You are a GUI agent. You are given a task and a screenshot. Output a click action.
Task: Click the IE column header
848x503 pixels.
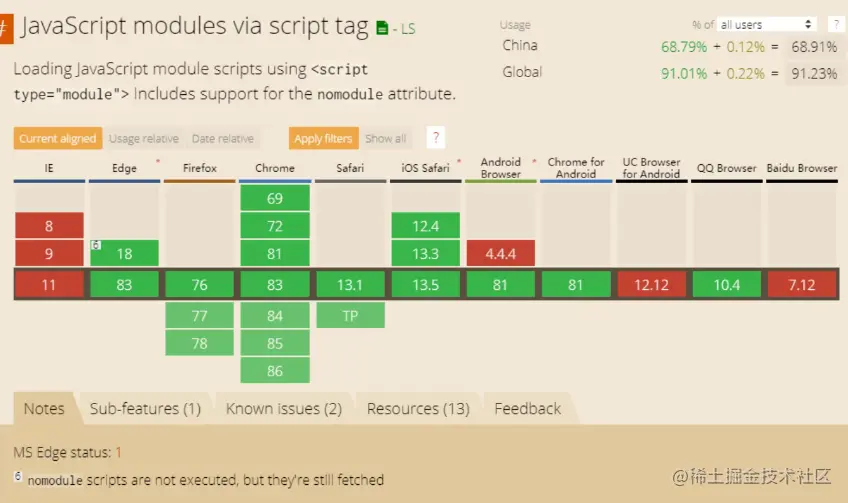click(49, 168)
